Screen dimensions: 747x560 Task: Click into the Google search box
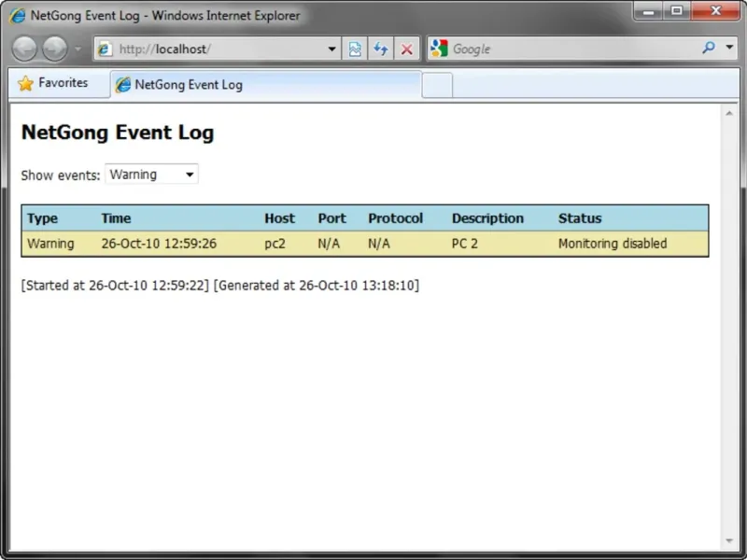pyautogui.click(x=574, y=49)
